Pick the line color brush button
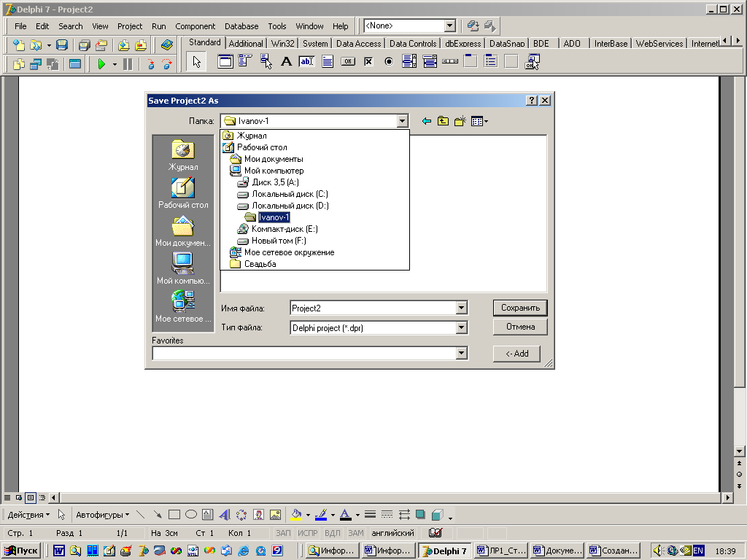The width and height of the screenshot is (747, 560). pyautogui.click(x=321, y=515)
